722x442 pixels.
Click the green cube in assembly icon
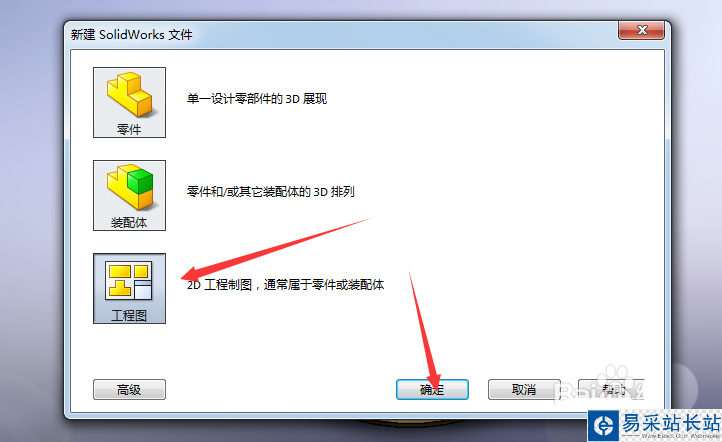[x=140, y=181]
